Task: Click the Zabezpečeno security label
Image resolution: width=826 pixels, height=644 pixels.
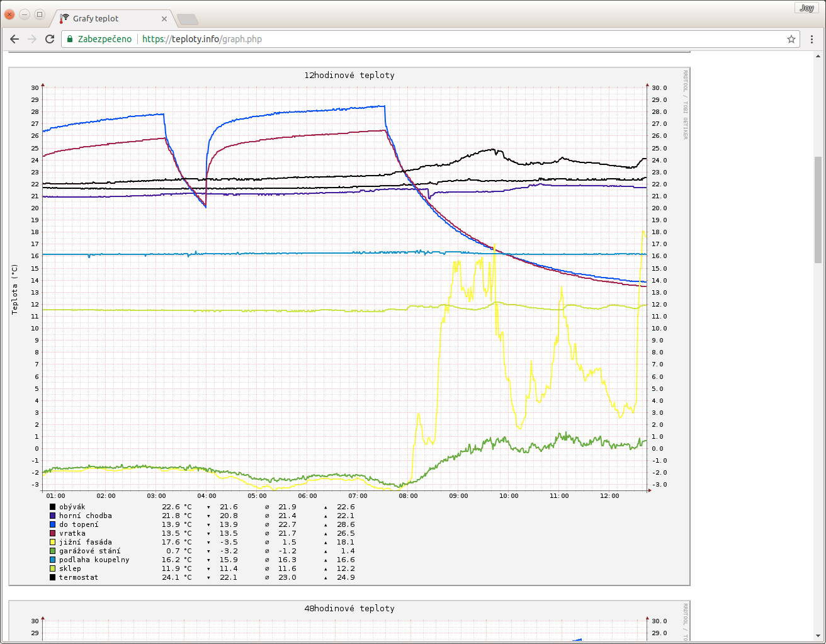Action: [x=105, y=39]
